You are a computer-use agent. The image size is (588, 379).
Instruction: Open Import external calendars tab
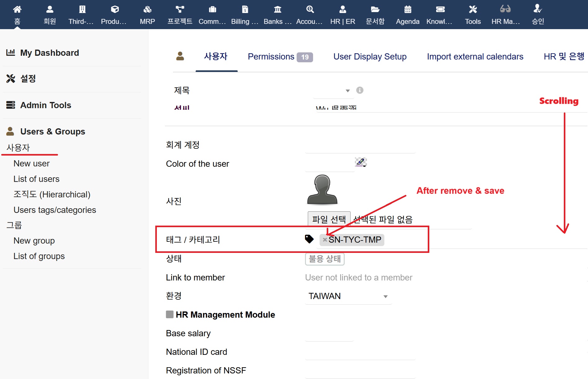[x=475, y=57]
